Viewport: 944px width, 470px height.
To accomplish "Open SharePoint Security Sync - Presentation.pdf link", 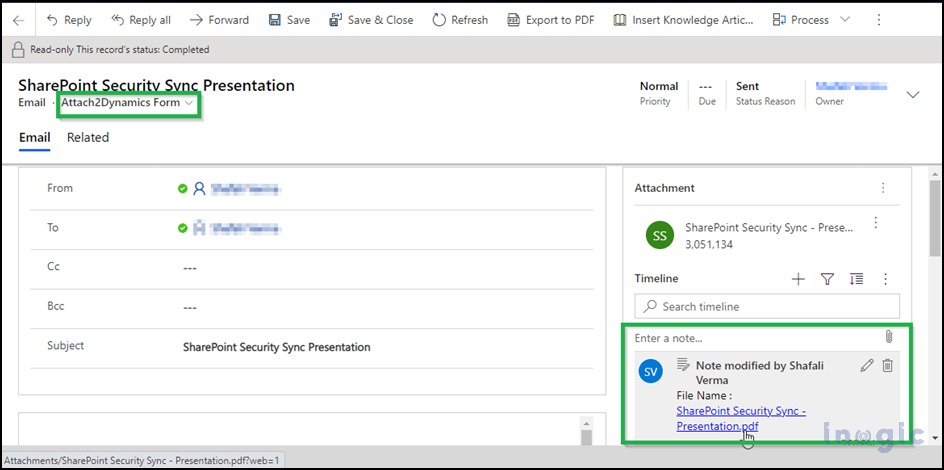I will click(x=740, y=411).
